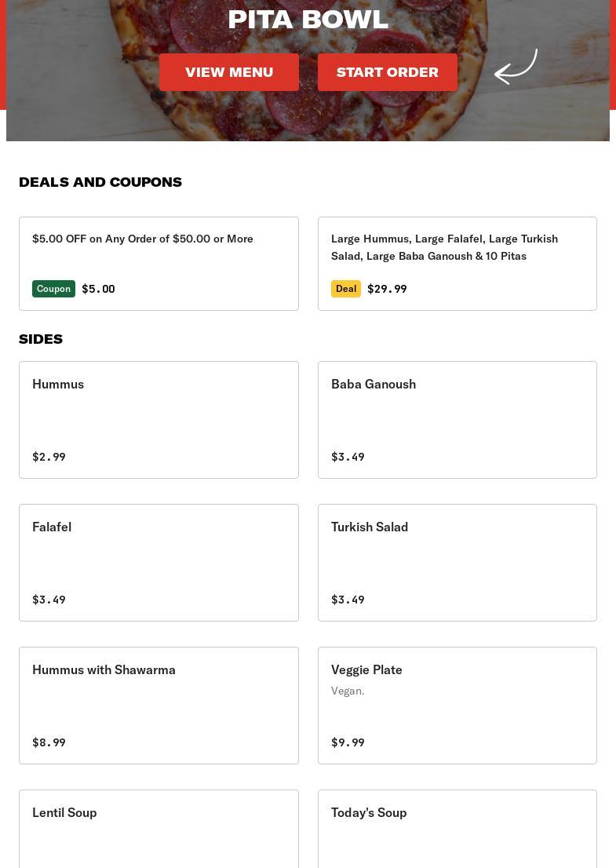
Task: Click the Baba Ganoush $3.49 price
Action: (348, 457)
